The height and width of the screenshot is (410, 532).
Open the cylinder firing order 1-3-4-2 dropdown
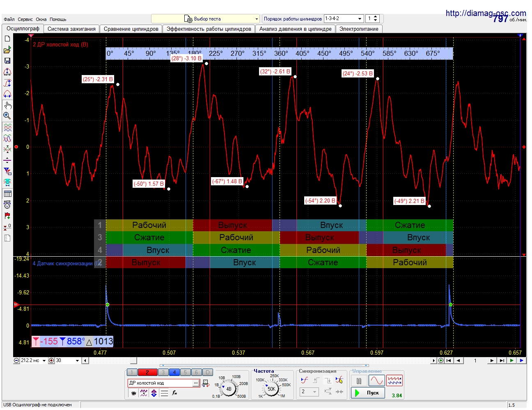pyautogui.click(x=344, y=18)
